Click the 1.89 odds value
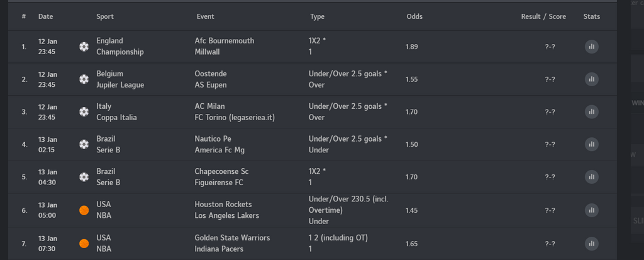 [x=412, y=47]
